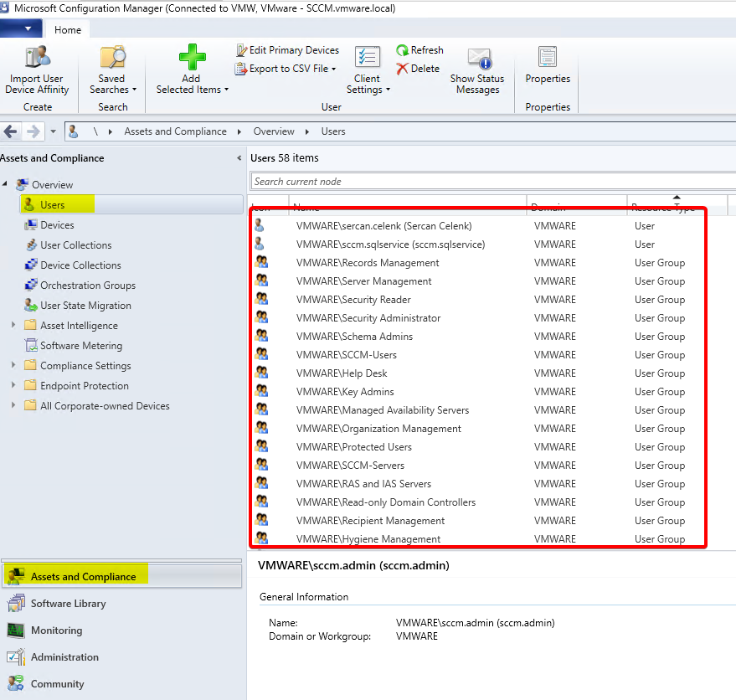Collapse the Overview tree node
The image size is (736, 700).
point(6,184)
